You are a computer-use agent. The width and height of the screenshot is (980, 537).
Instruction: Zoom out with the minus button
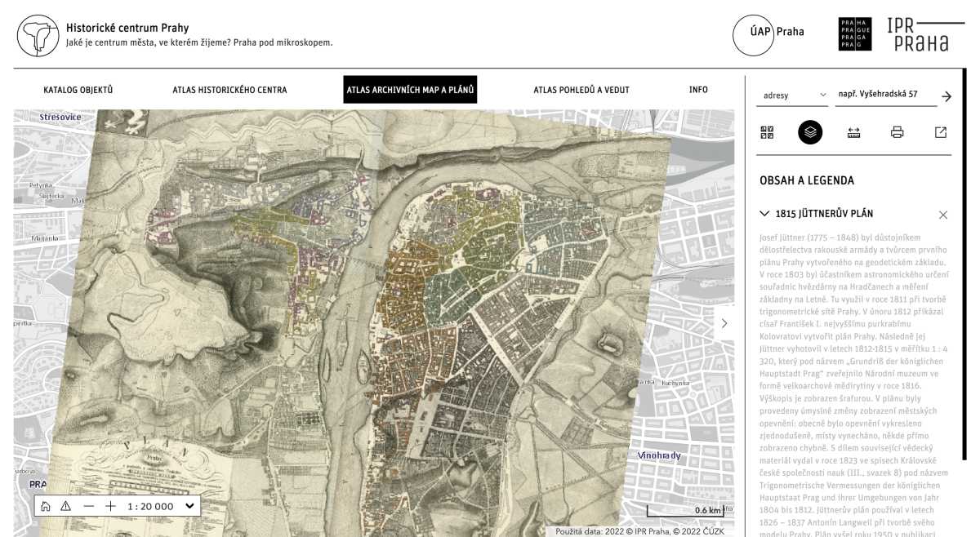[88, 506]
